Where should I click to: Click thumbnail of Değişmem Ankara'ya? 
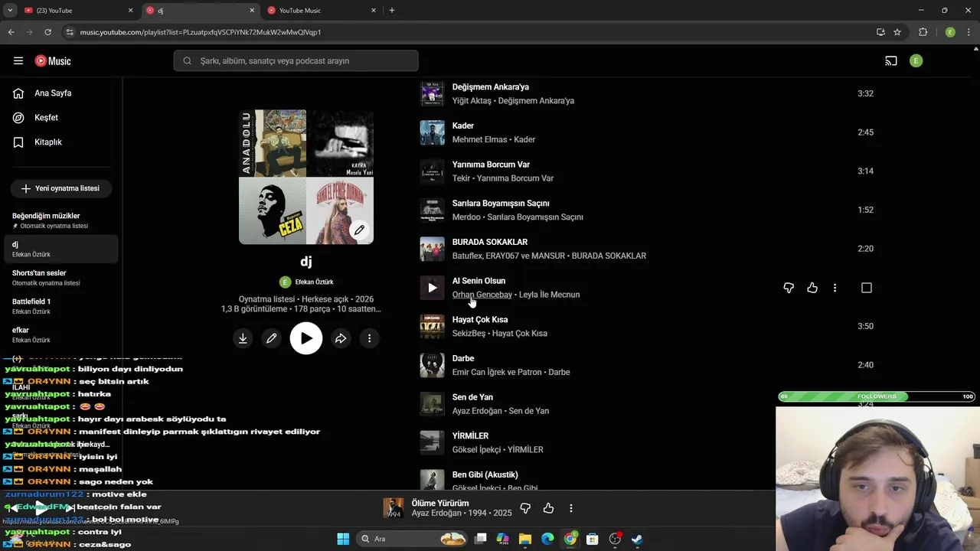coord(433,94)
